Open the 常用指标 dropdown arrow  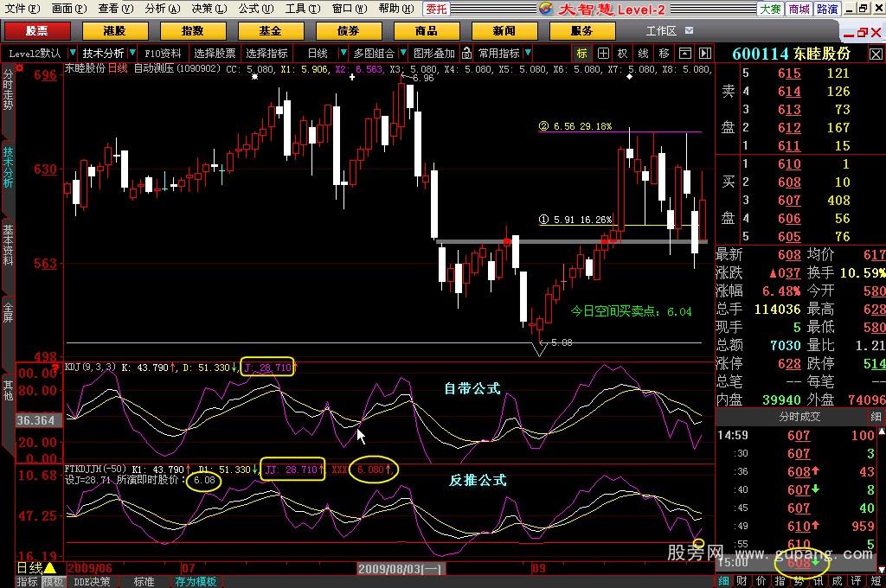(527, 53)
